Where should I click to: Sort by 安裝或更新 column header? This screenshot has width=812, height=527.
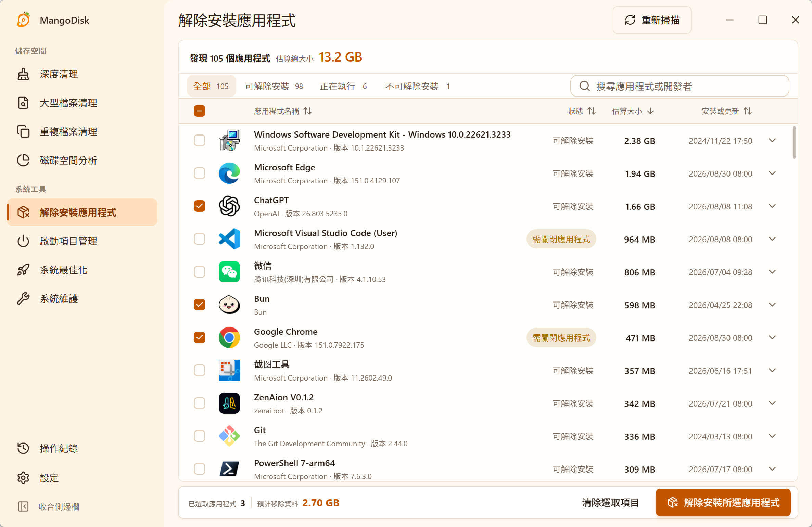[727, 111]
